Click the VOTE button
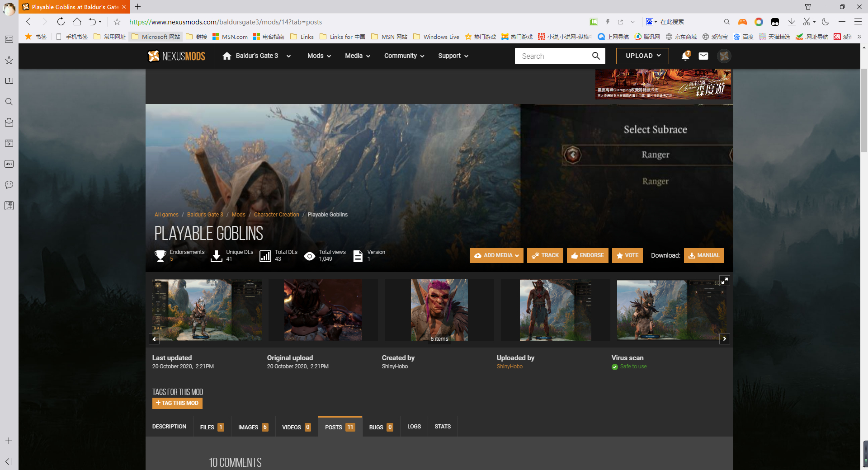This screenshot has width=868, height=470. [x=627, y=255]
